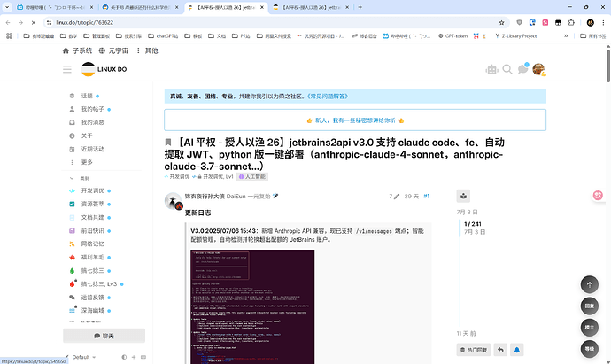Screen dimensions: 611x364
Task: Click the 回复 floating round button
Action: click(590, 306)
